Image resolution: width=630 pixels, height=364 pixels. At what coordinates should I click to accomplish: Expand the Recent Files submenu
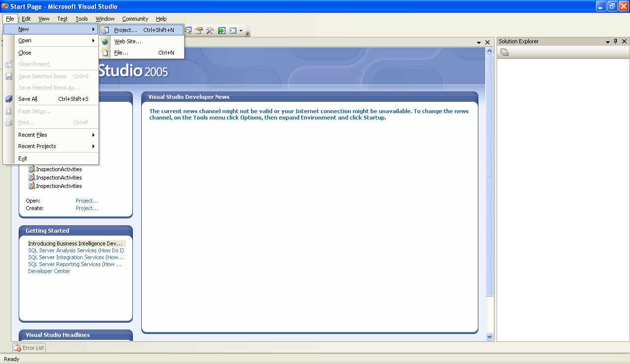[51, 135]
